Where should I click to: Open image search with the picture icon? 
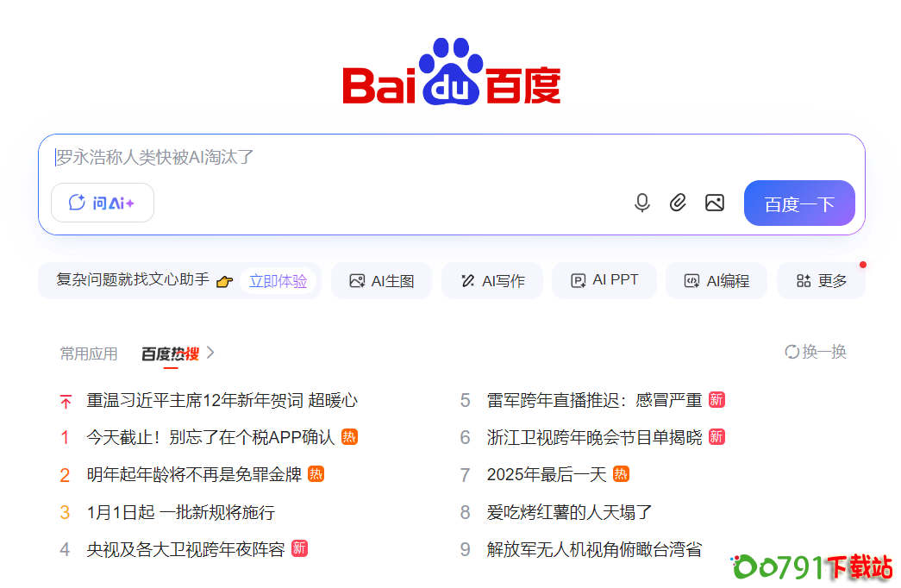(714, 203)
